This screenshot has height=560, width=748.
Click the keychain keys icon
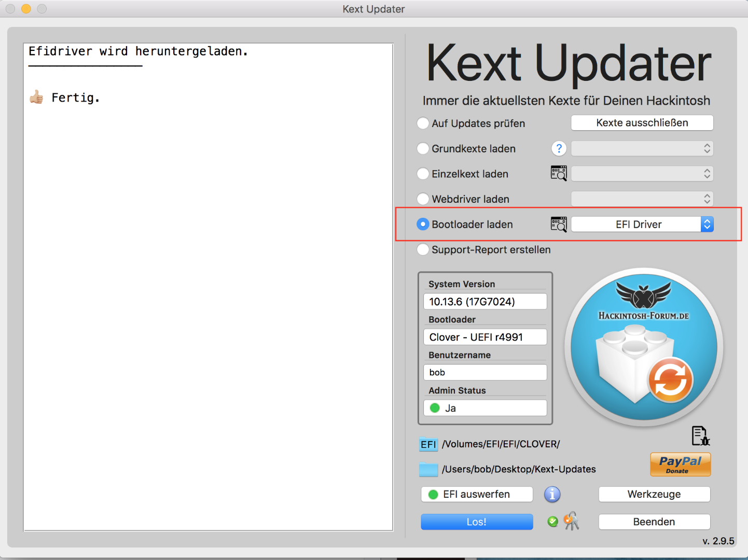[x=571, y=521]
